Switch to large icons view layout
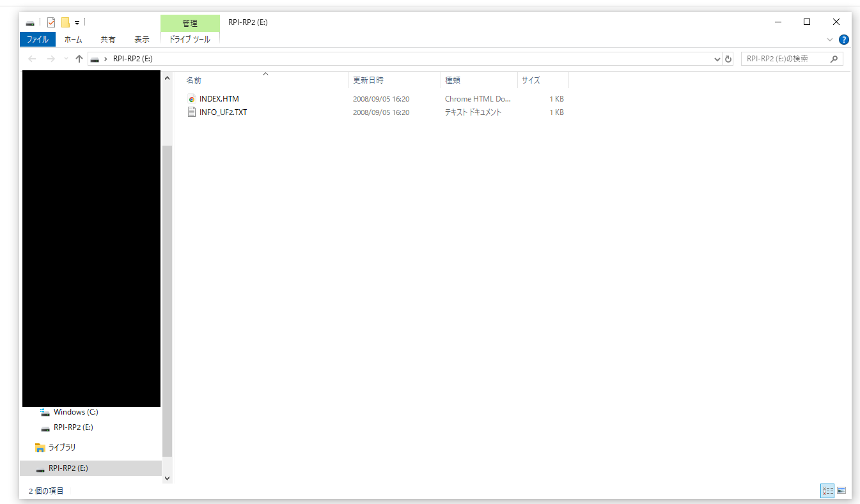Viewport: 860px width, 504px height. coord(841,491)
